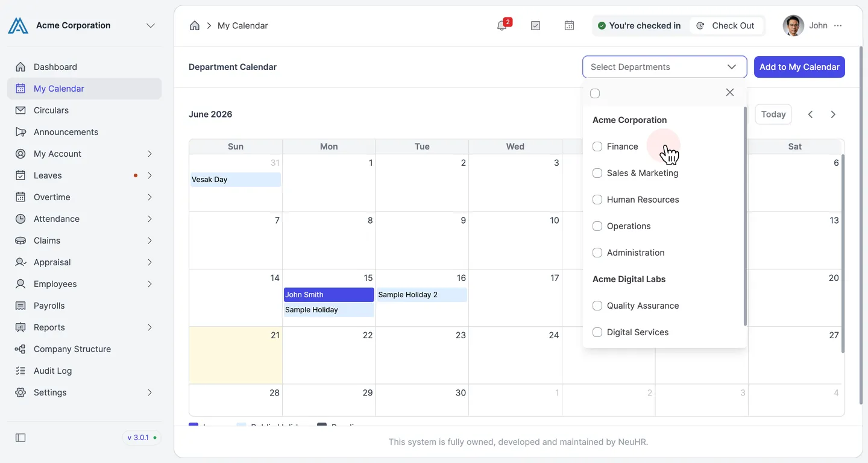The image size is (868, 463).
Task: Expand the Employees submenu chevron
Action: (149, 284)
